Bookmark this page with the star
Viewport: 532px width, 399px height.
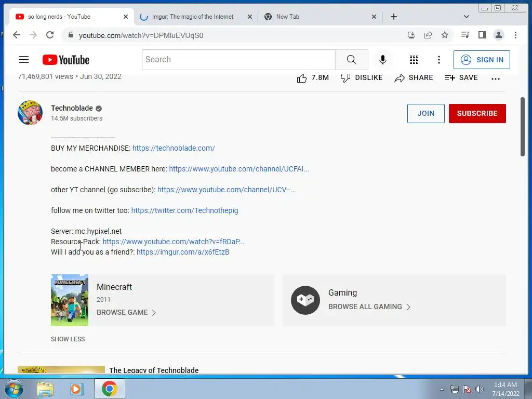pyautogui.click(x=445, y=35)
